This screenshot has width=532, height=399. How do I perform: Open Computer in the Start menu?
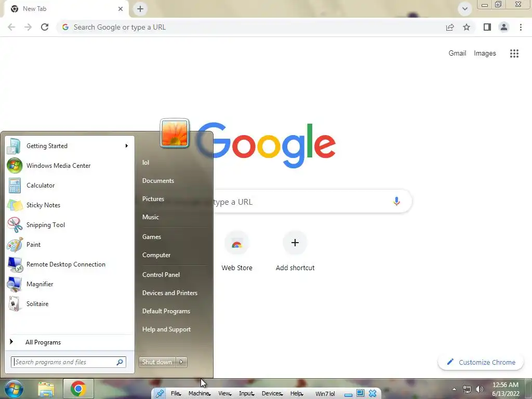pyautogui.click(x=156, y=255)
